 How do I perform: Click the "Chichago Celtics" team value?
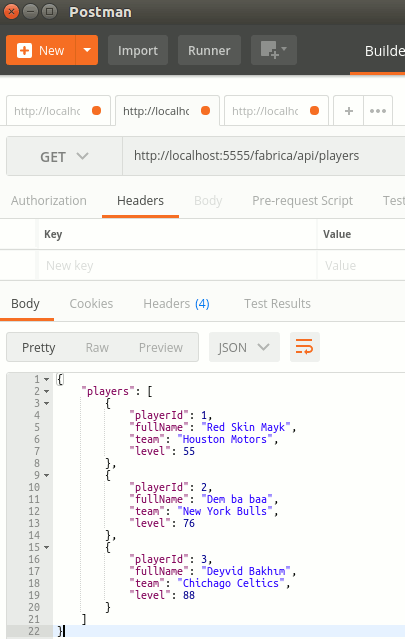(231, 583)
